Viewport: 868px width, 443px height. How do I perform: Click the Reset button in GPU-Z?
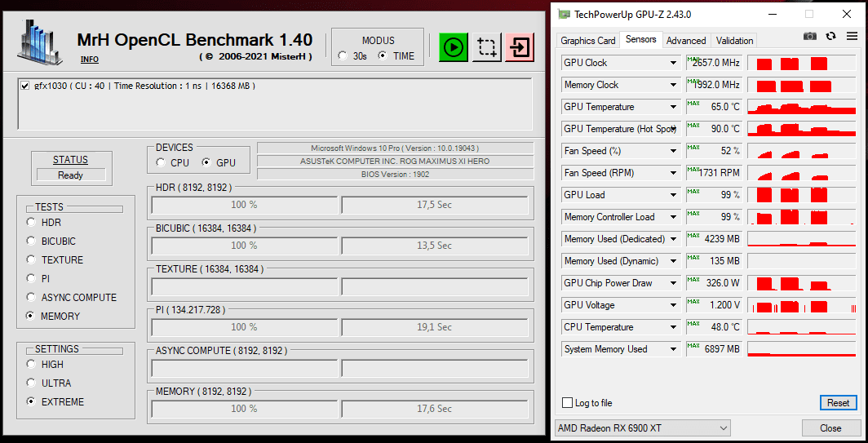click(838, 402)
